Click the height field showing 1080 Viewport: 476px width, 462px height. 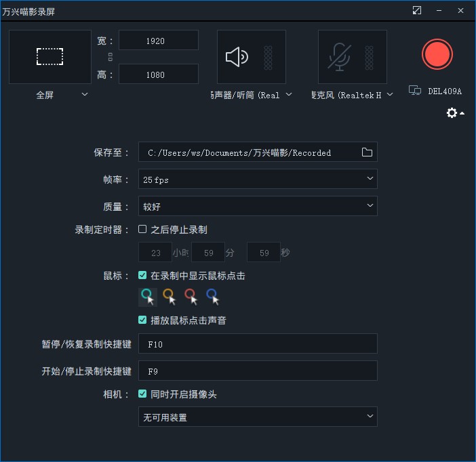click(159, 74)
